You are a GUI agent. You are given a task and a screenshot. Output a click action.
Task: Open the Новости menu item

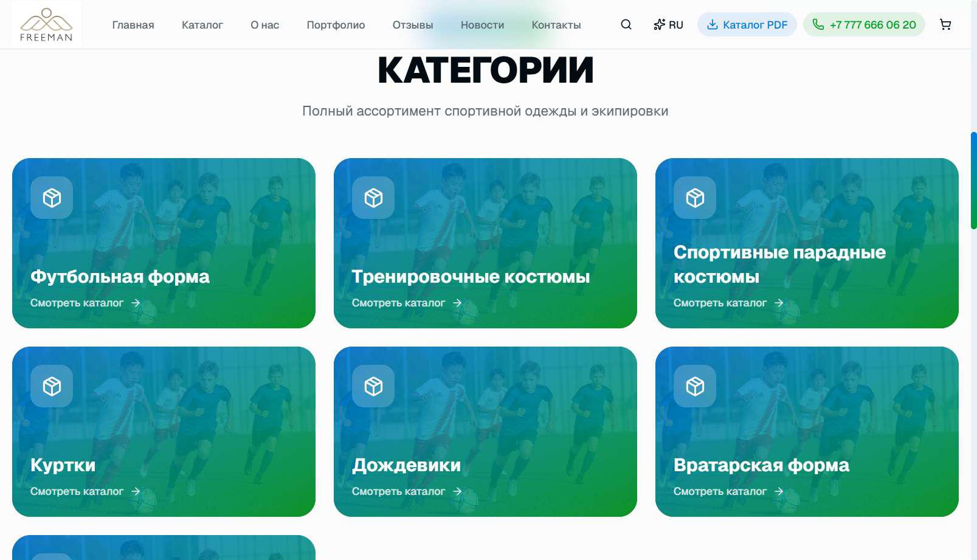coord(482,25)
